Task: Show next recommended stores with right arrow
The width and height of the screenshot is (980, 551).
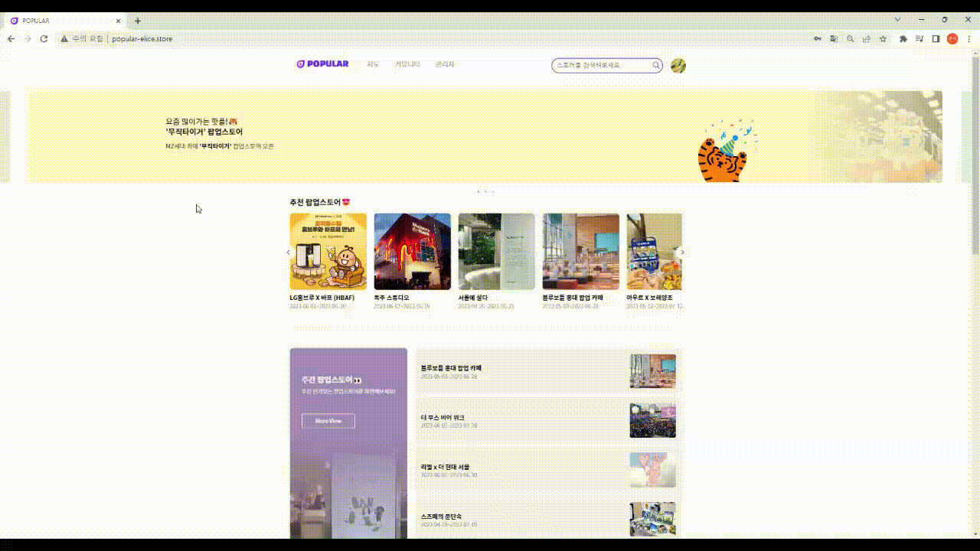Action: [682, 252]
